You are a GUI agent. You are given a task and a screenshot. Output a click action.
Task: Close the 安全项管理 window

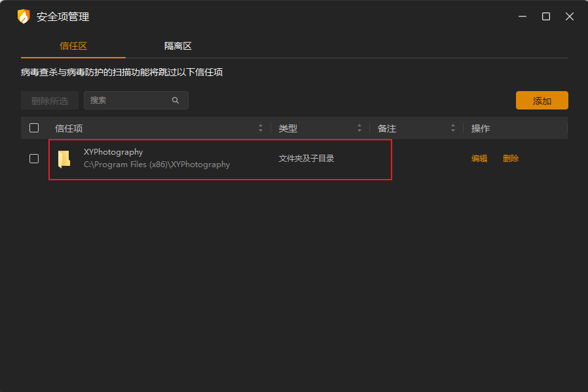pyautogui.click(x=569, y=16)
